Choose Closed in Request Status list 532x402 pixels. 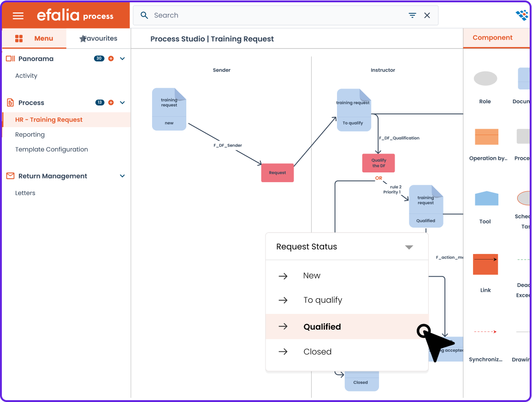pyautogui.click(x=347, y=351)
